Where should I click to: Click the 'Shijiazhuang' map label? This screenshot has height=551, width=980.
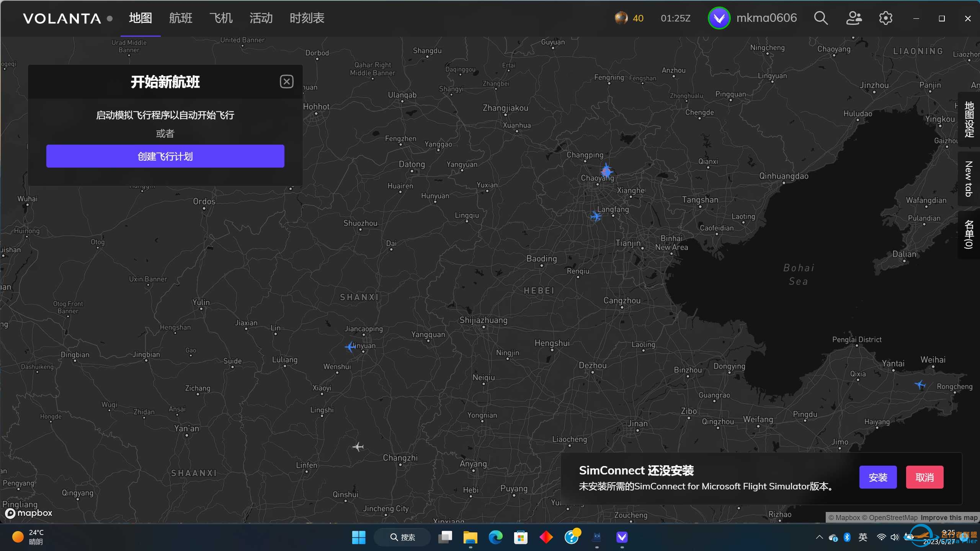(483, 320)
